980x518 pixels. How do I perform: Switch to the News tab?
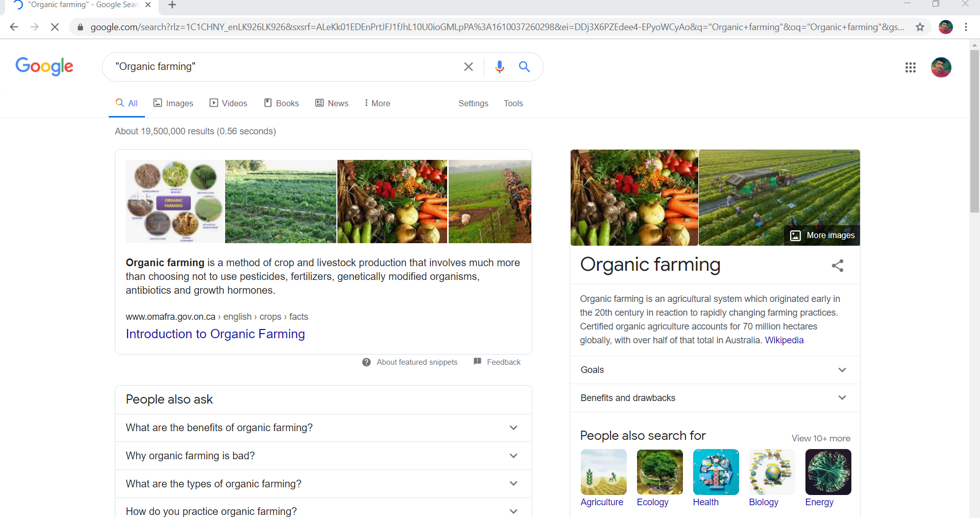click(x=332, y=103)
